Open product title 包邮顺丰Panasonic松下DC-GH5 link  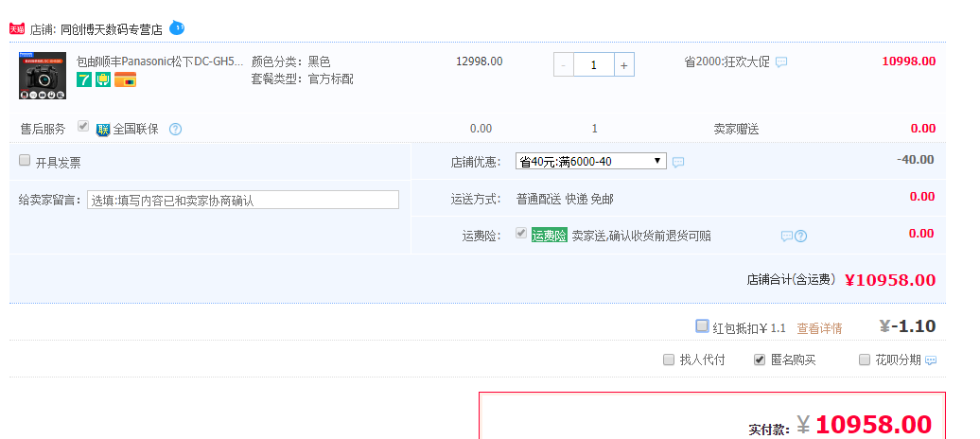(x=160, y=61)
